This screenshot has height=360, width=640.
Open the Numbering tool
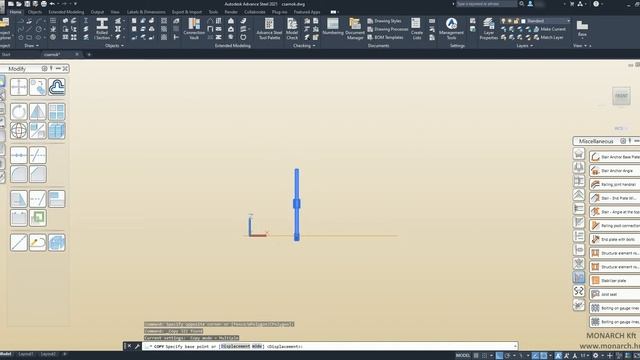click(x=333, y=27)
